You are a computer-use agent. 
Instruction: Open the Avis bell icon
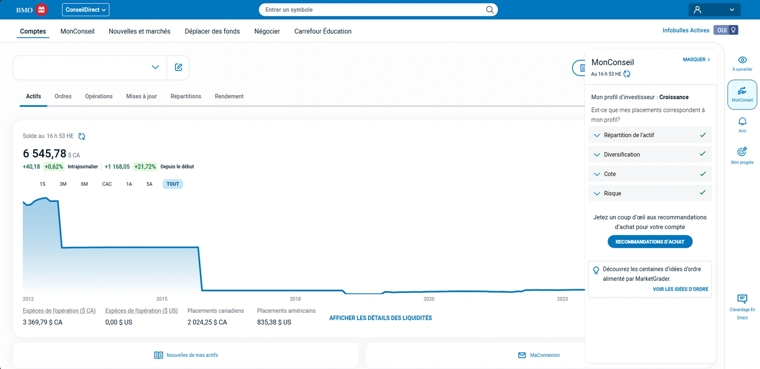pyautogui.click(x=742, y=121)
